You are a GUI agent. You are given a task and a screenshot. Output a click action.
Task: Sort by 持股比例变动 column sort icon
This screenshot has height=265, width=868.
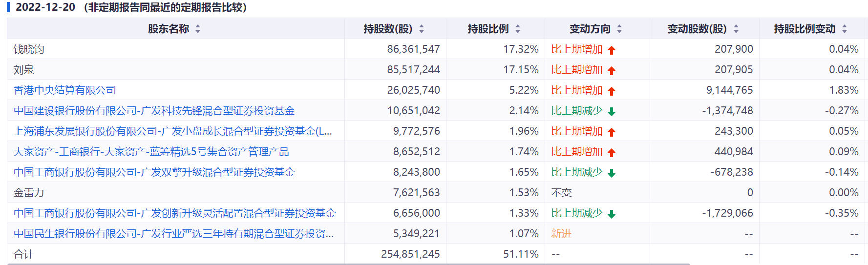pyautogui.click(x=845, y=29)
